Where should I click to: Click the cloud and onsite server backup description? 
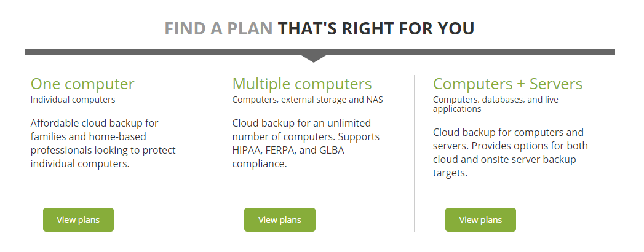coord(511,152)
